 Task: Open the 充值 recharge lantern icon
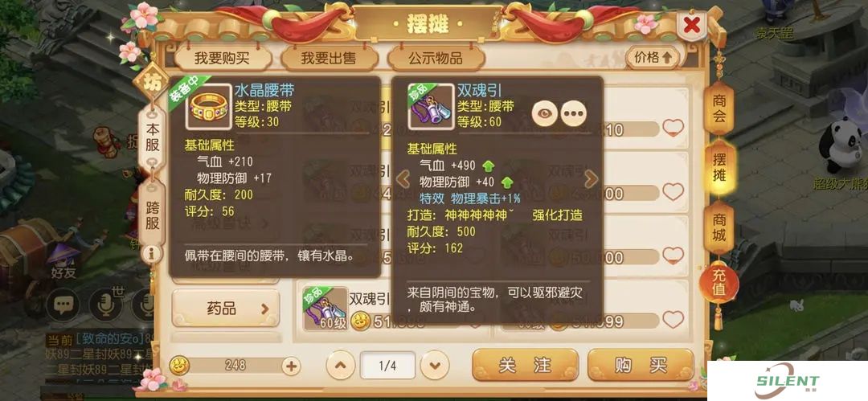point(719,284)
